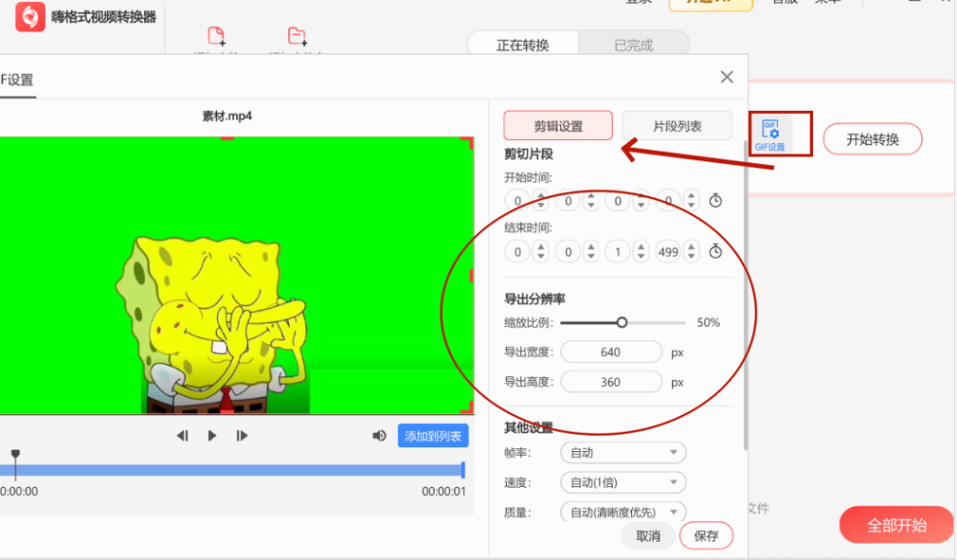Click the 嗨格式视频转换器 app logo icon
The width and height of the screenshot is (957, 560).
(29, 18)
